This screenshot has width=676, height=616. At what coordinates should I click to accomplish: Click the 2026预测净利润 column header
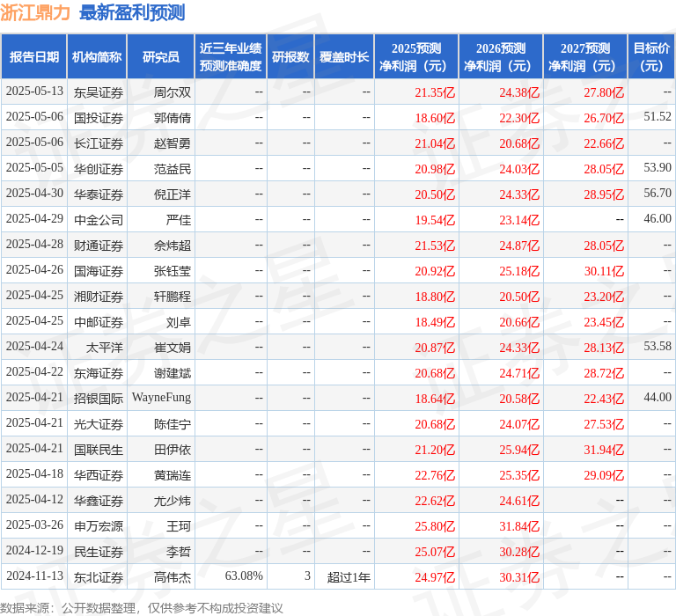click(501, 57)
